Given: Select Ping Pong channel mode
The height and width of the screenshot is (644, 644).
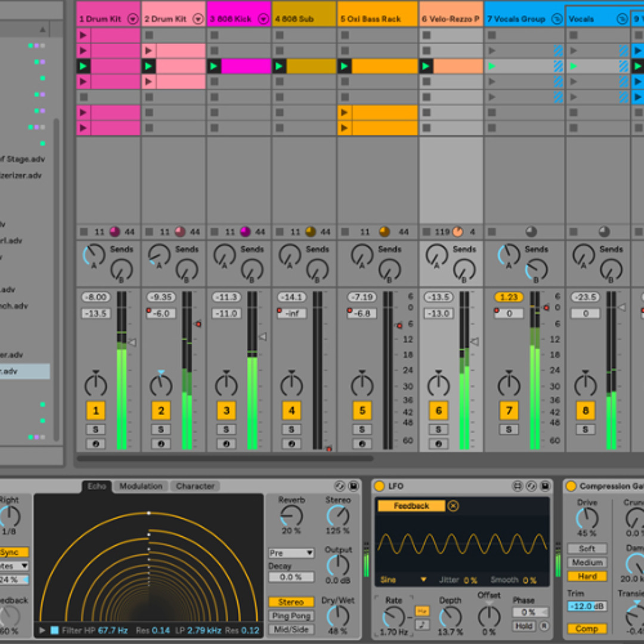Looking at the screenshot, I should pos(291,616).
